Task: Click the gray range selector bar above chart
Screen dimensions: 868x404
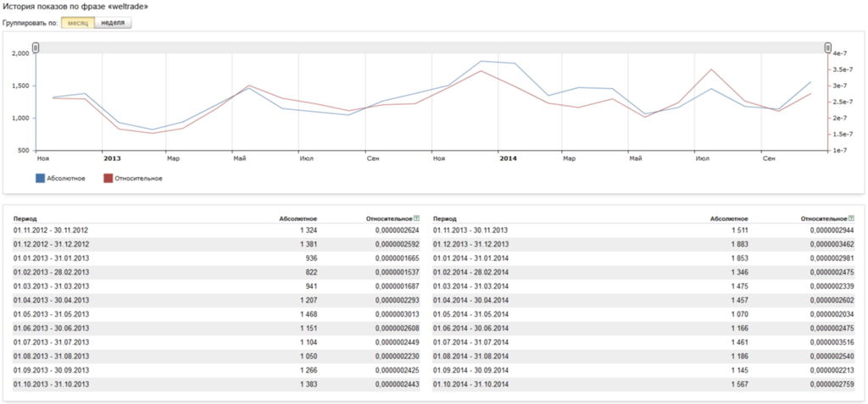Action: (431, 48)
